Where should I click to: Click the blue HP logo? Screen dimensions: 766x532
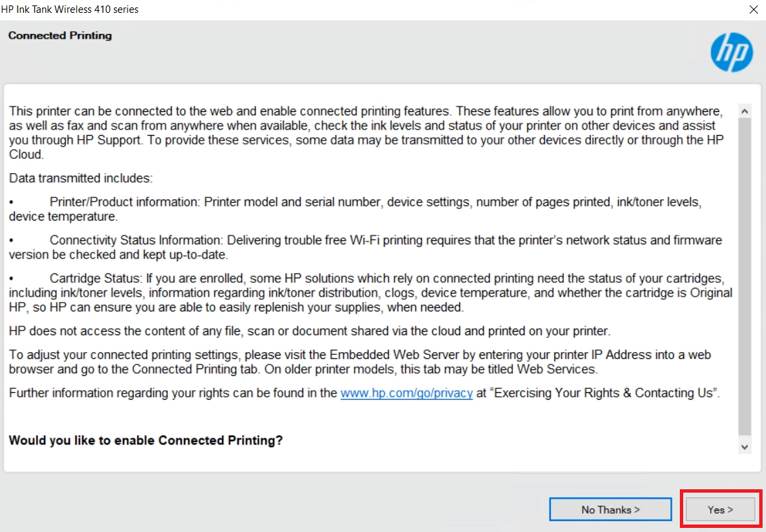coord(731,52)
